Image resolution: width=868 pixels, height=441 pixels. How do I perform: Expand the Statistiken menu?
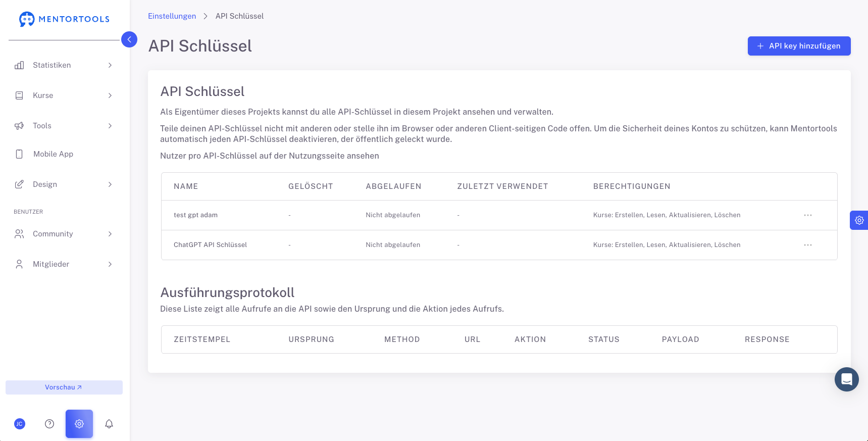(64, 65)
